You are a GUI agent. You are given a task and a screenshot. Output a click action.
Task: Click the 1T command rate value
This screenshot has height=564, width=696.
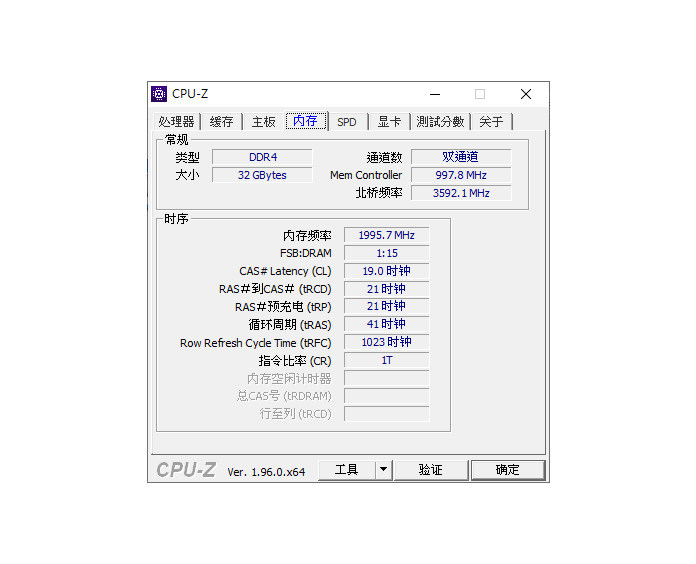pos(387,360)
